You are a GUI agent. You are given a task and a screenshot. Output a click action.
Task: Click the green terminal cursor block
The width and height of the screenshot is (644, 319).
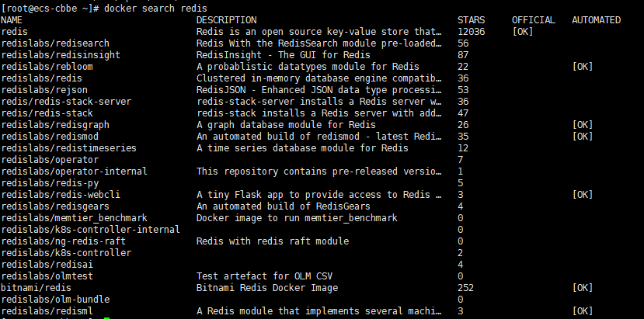(x=106, y=317)
